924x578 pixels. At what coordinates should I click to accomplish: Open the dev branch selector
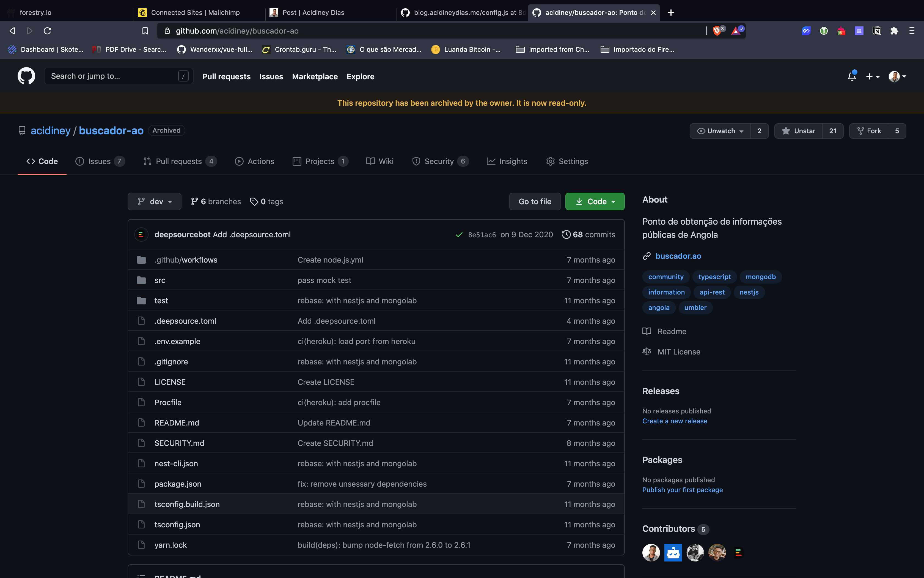tap(154, 201)
